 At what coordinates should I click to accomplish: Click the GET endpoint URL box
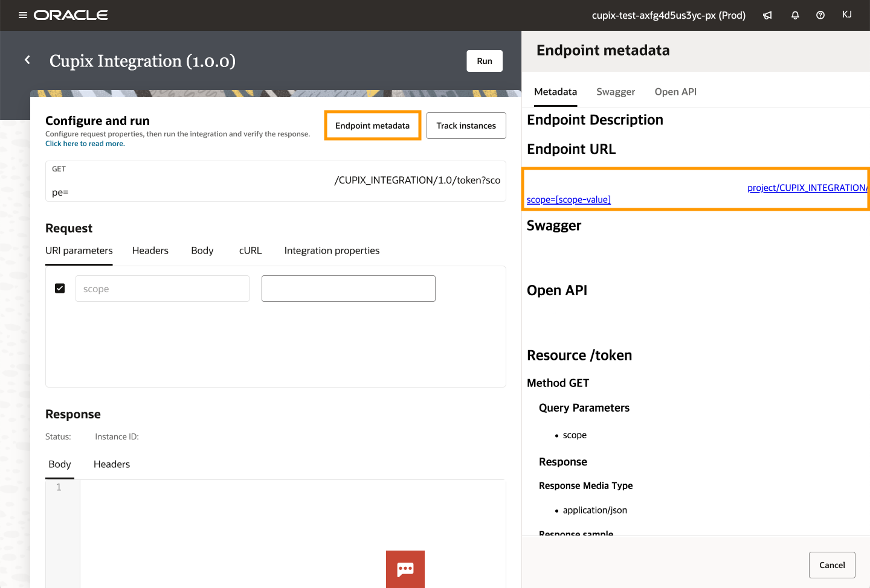(275, 181)
